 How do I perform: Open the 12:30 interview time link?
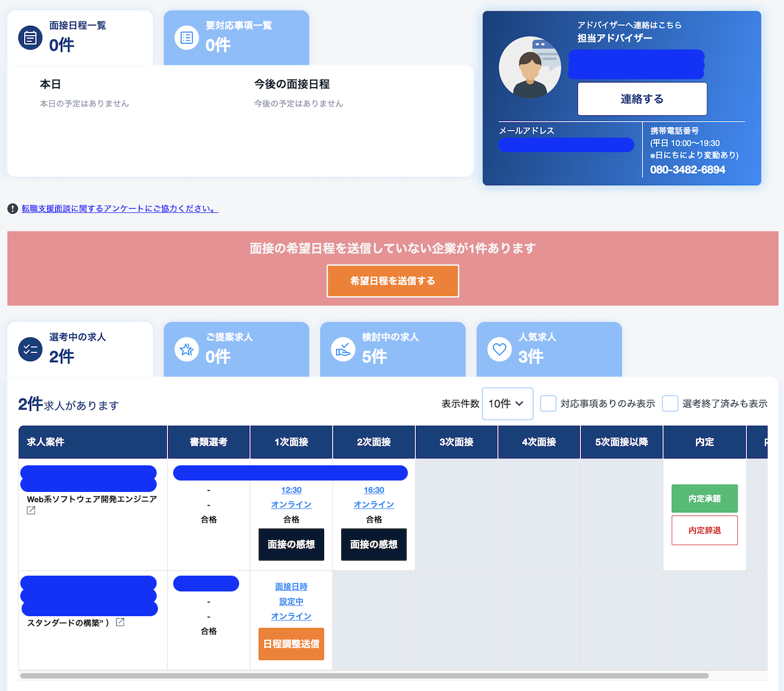(x=291, y=490)
